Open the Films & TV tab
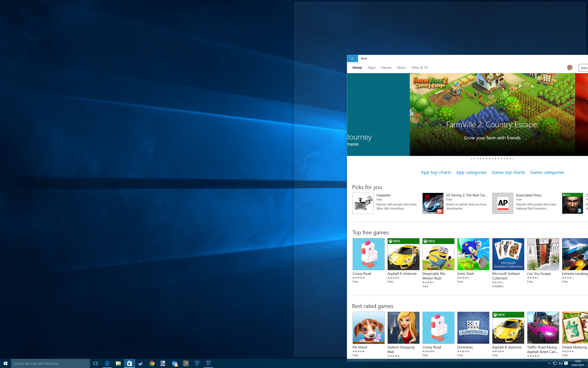This screenshot has width=588, height=368. (x=420, y=68)
